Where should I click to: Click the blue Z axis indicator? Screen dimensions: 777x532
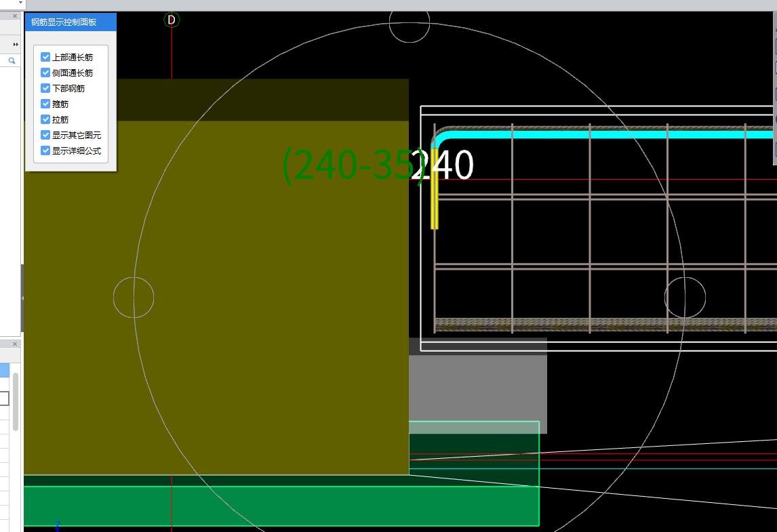coord(58,526)
